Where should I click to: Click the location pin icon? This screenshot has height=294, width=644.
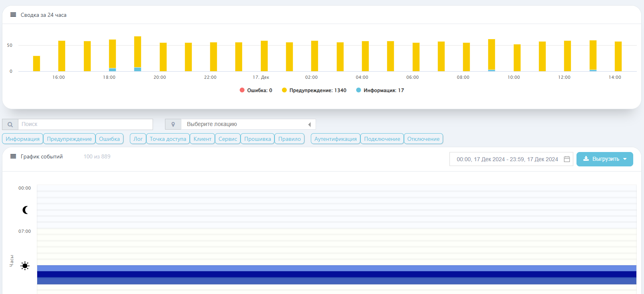pyautogui.click(x=173, y=124)
